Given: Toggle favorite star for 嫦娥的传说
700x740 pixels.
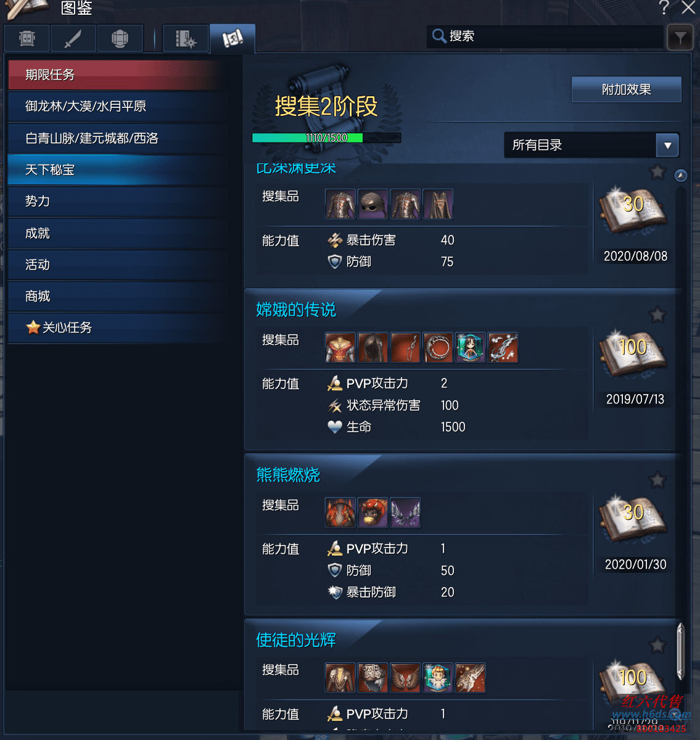Looking at the screenshot, I should (x=657, y=314).
